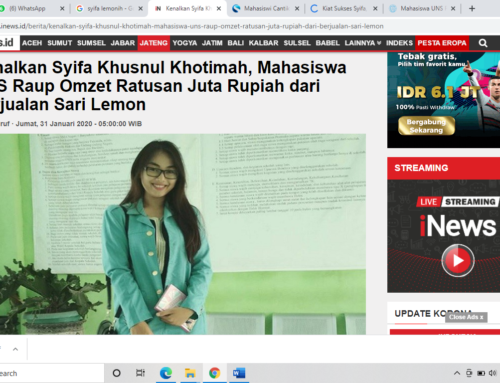Screen dimensions: 500x383
Task: Click the volume speaker icon in tray
Action: coord(493,373)
